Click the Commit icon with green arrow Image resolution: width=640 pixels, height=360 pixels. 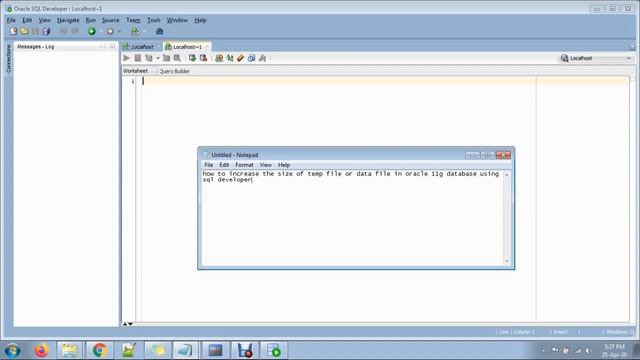pyautogui.click(x=192, y=58)
